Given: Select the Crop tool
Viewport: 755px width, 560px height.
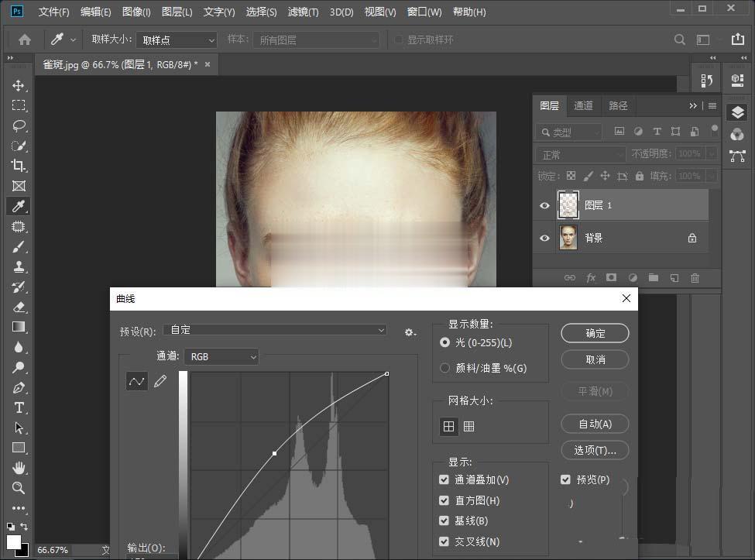Looking at the screenshot, I should click(x=19, y=166).
